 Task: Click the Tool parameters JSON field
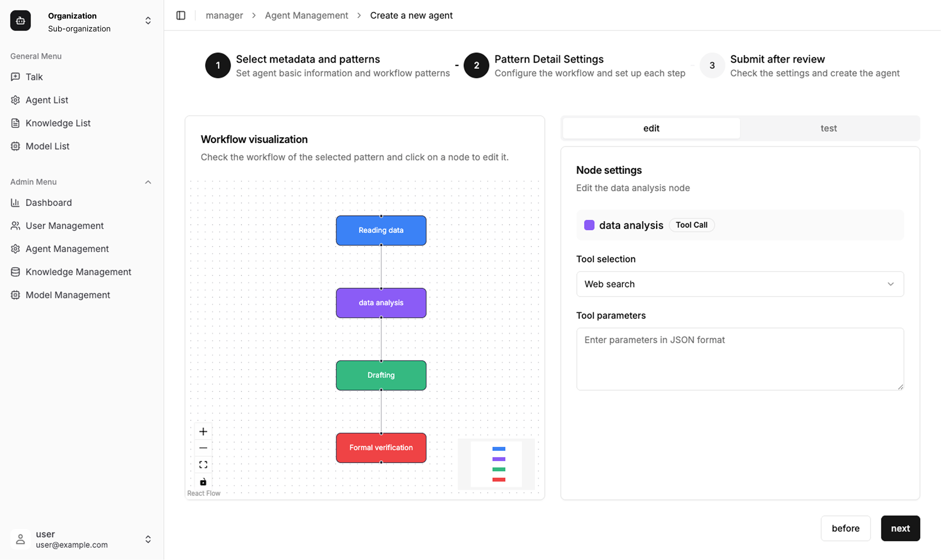[740, 359]
